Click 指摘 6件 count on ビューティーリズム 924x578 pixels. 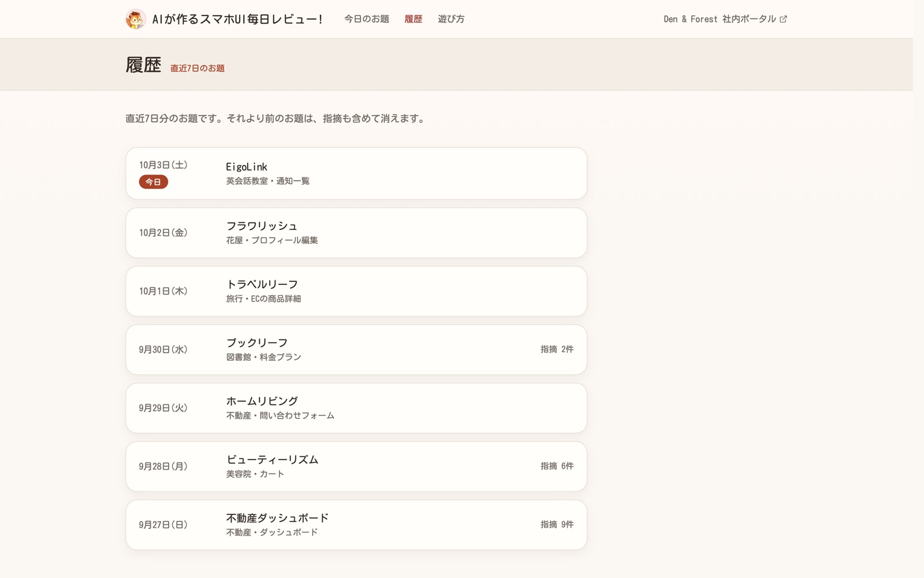tap(557, 466)
